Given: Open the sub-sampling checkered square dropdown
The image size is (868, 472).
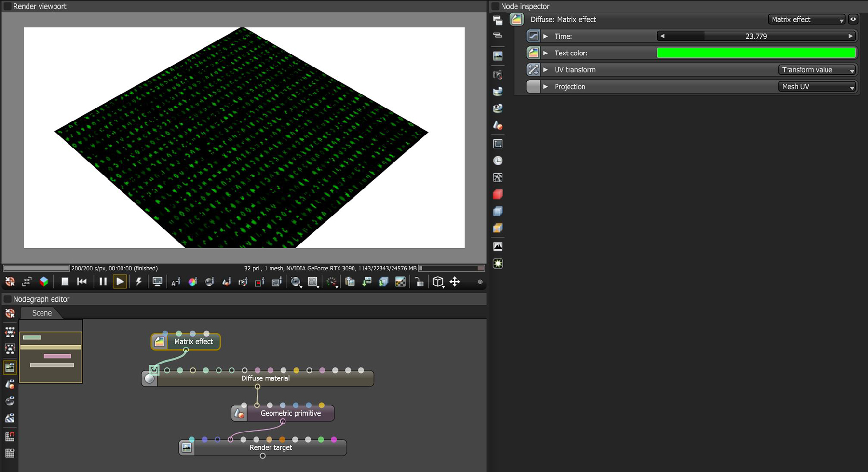Looking at the screenshot, I should point(313,282).
